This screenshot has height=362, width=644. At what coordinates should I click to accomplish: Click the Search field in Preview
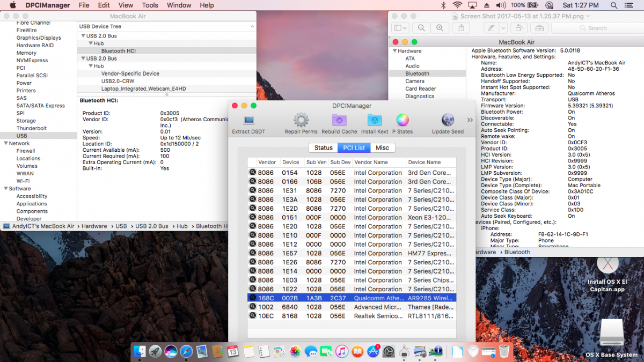(x=597, y=28)
